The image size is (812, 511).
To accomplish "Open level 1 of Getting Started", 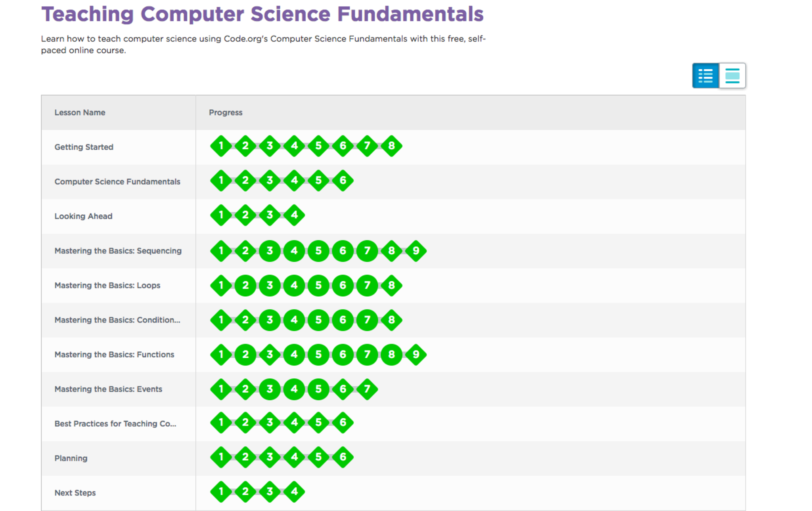I will pos(221,146).
